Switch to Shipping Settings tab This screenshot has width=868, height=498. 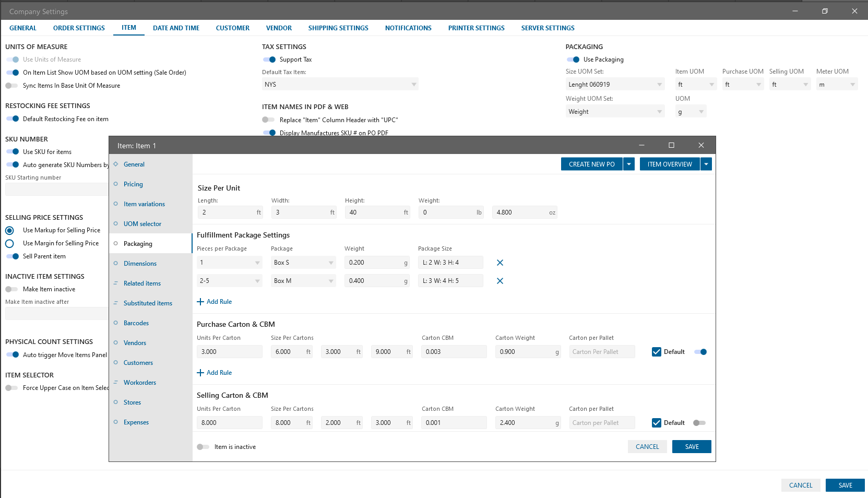point(338,28)
